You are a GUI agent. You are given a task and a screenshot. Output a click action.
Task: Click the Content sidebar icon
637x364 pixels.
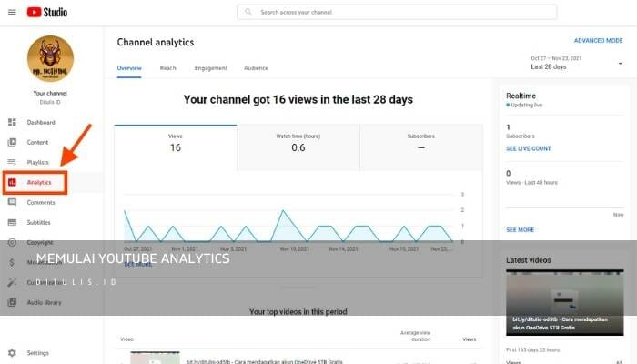point(12,142)
